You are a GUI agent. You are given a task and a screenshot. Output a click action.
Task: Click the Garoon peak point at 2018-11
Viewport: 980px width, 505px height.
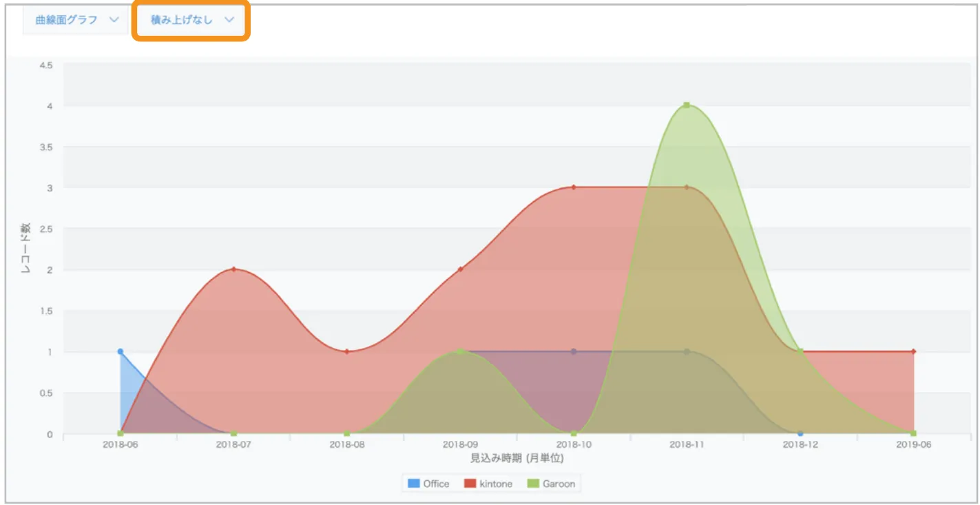coord(687,105)
